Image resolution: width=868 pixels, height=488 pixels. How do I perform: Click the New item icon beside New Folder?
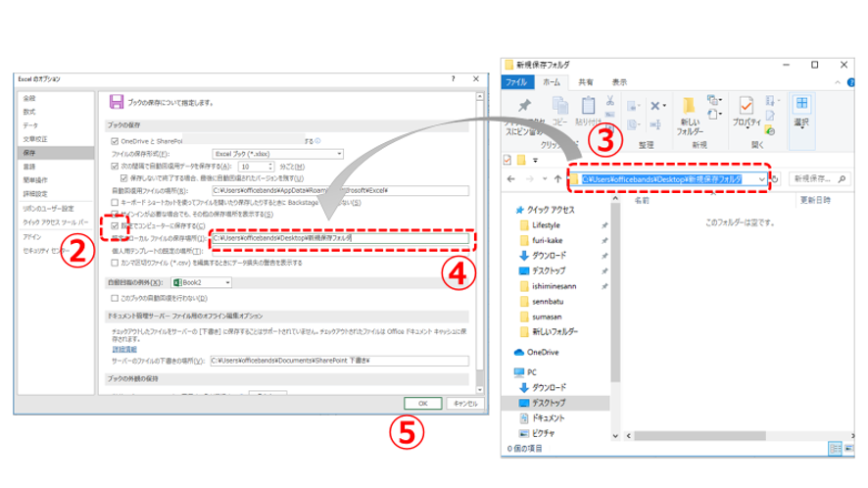click(x=713, y=100)
